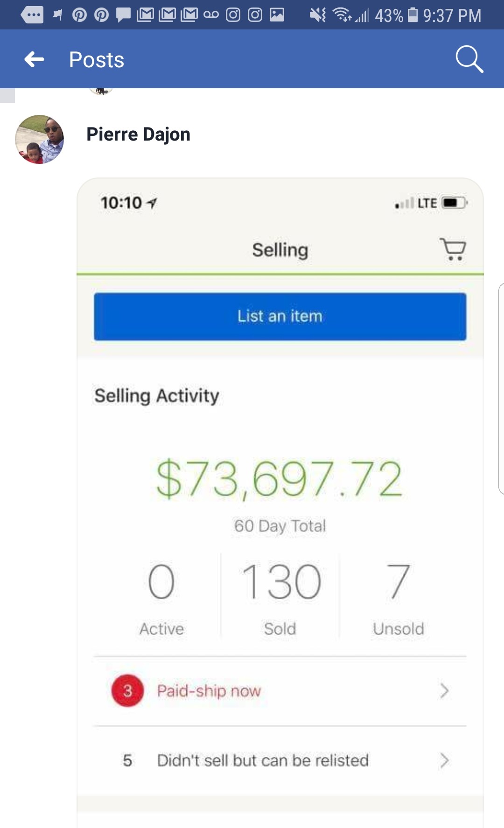Tap the battery icon in status bar

coord(413,15)
